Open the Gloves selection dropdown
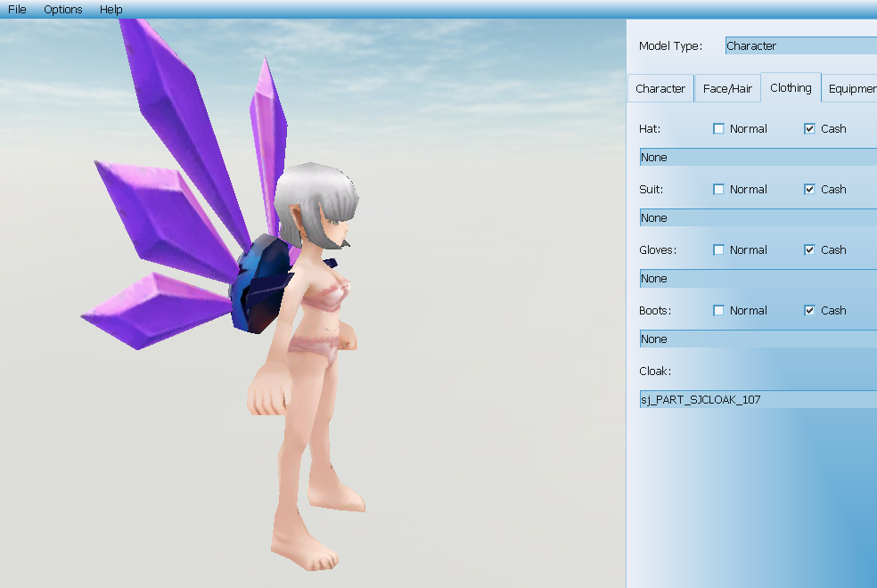Screen dimensions: 877x588 (x=758, y=279)
